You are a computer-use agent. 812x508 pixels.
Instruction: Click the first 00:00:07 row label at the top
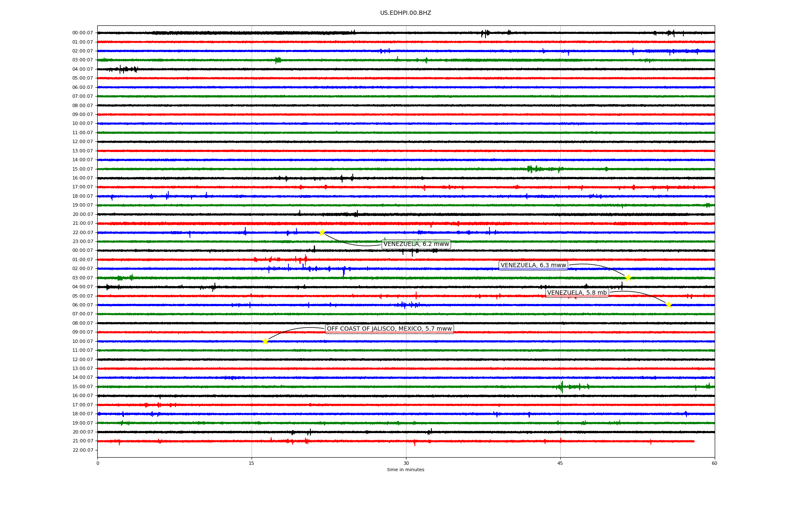[x=82, y=33]
